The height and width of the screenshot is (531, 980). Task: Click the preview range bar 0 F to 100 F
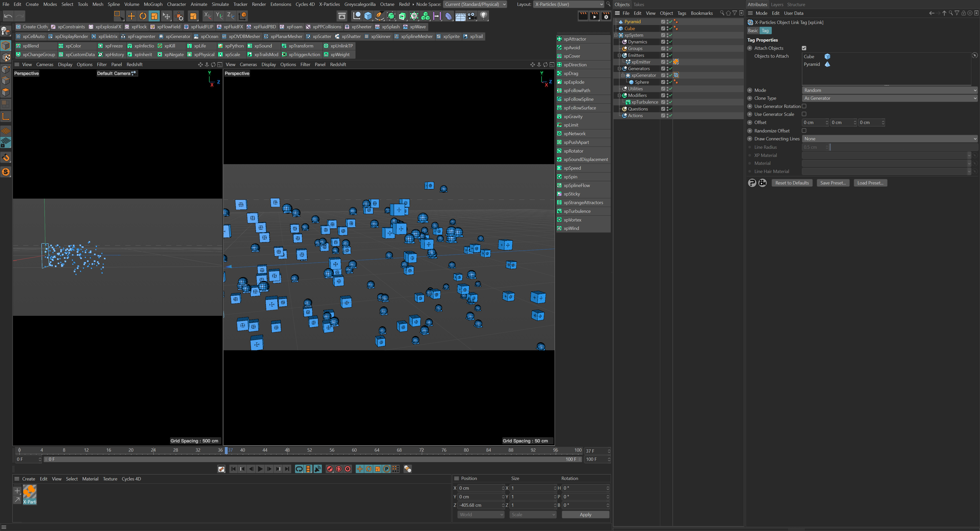313,460
